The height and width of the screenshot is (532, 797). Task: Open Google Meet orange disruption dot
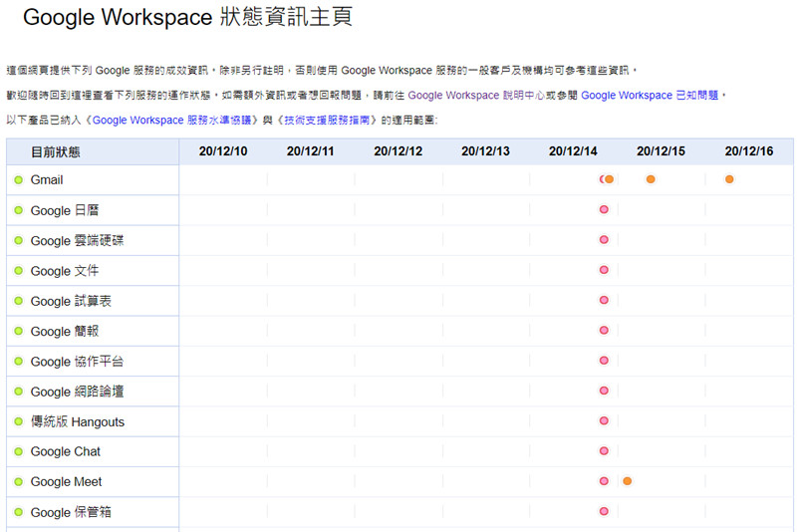pyautogui.click(x=628, y=481)
